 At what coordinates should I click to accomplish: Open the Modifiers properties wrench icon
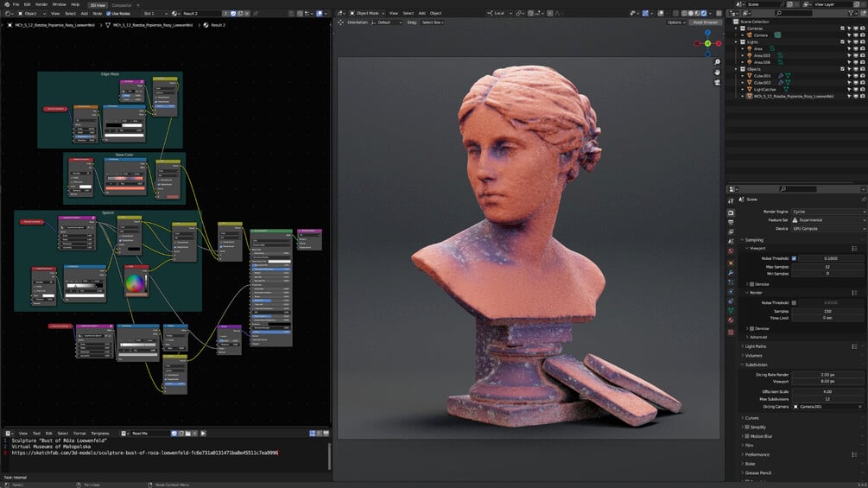tap(731, 273)
